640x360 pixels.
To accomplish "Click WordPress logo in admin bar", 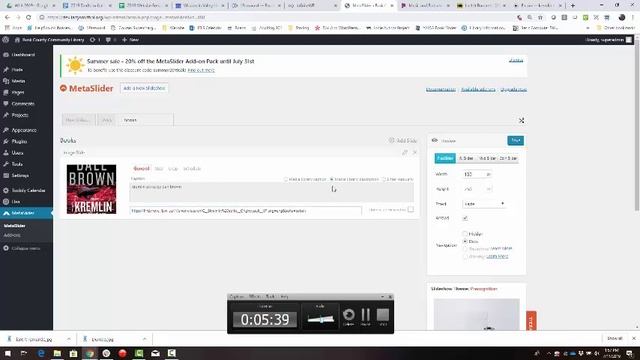I will click(6, 40).
